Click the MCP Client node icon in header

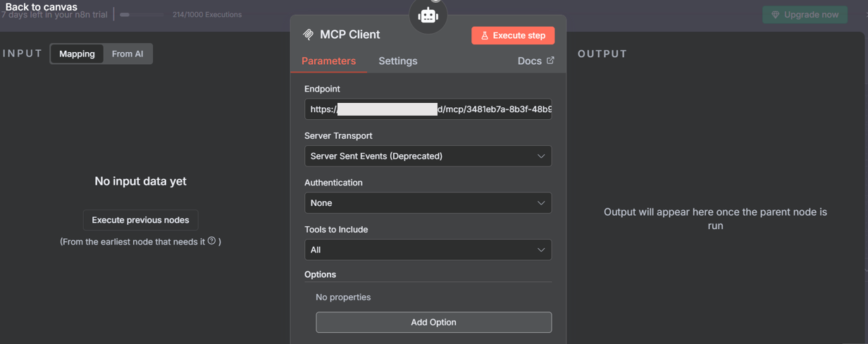308,35
